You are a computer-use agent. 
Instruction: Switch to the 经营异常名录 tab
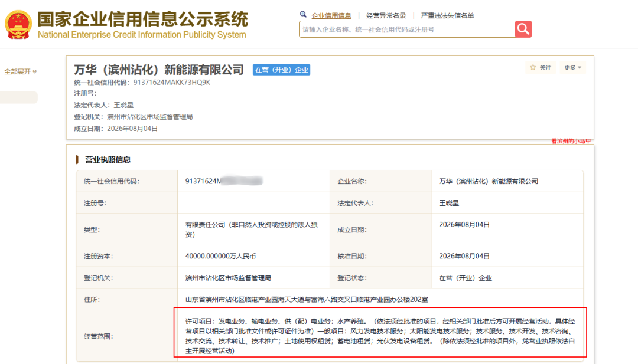click(x=386, y=15)
